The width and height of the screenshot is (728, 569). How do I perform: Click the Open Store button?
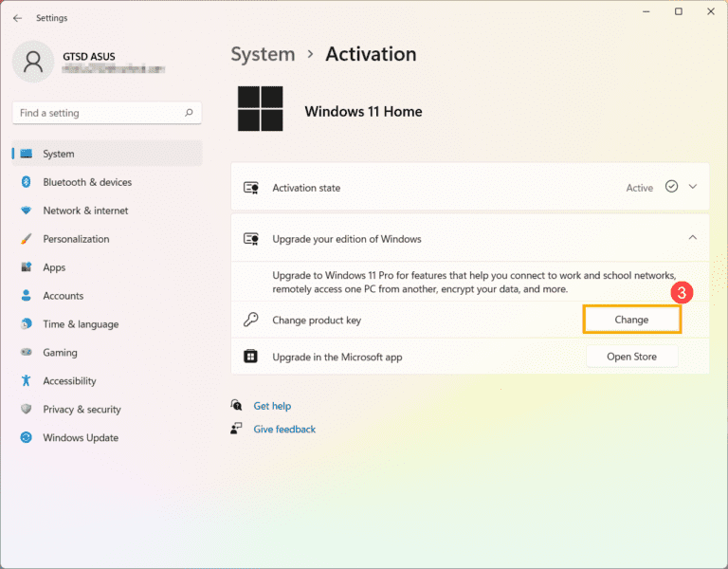tap(632, 357)
